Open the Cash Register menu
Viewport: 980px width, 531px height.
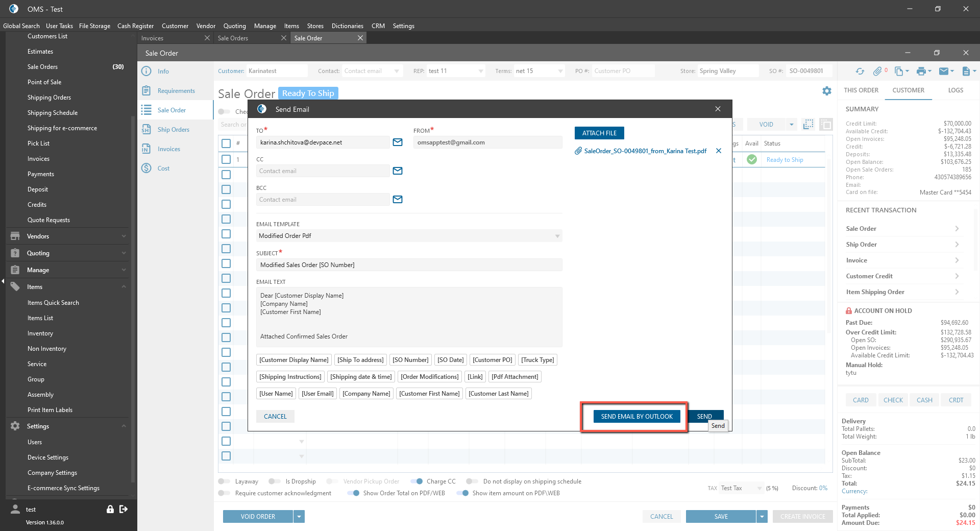(x=135, y=26)
